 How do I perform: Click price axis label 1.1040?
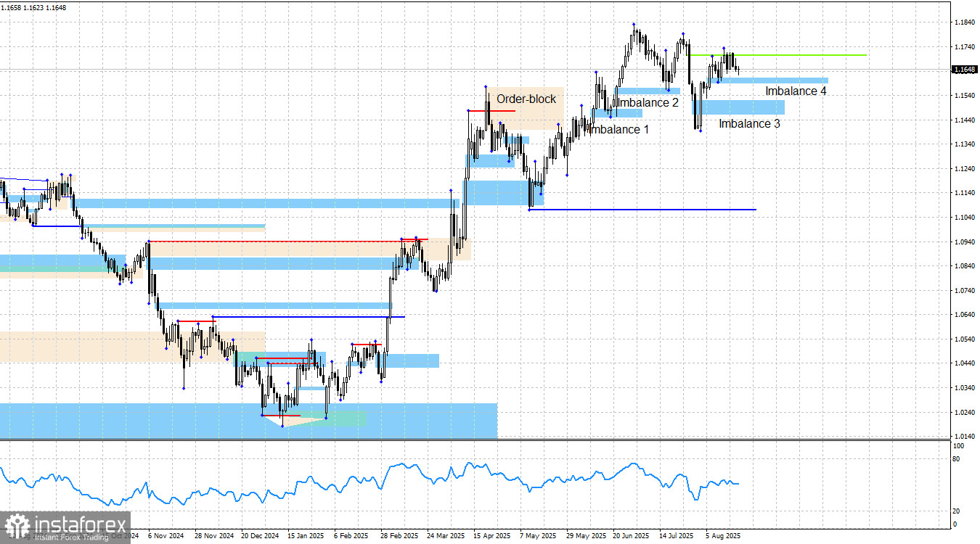(x=964, y=218)
